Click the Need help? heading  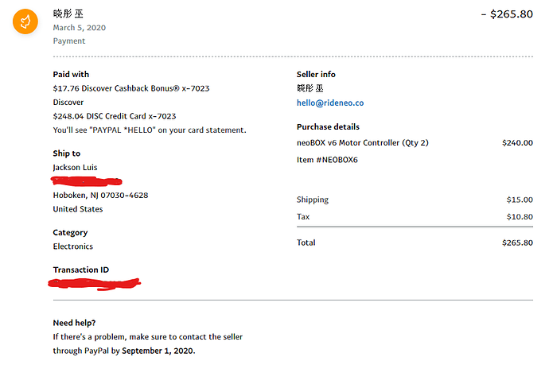pos(74,323)
